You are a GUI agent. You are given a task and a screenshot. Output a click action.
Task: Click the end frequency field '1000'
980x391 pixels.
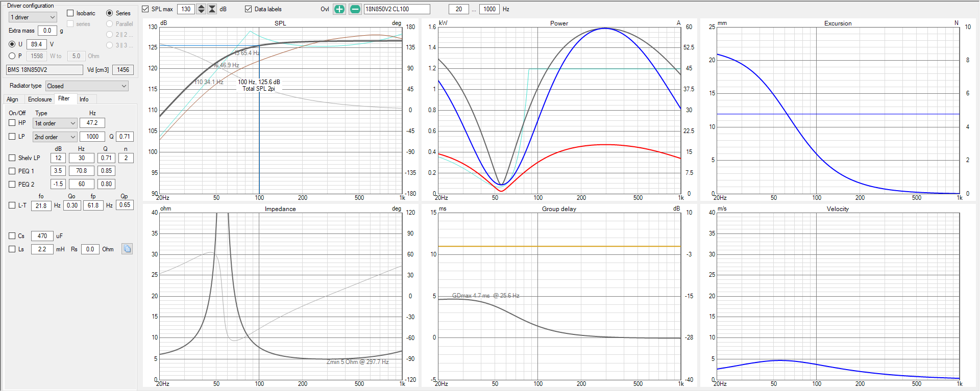(x=489, y=9)
